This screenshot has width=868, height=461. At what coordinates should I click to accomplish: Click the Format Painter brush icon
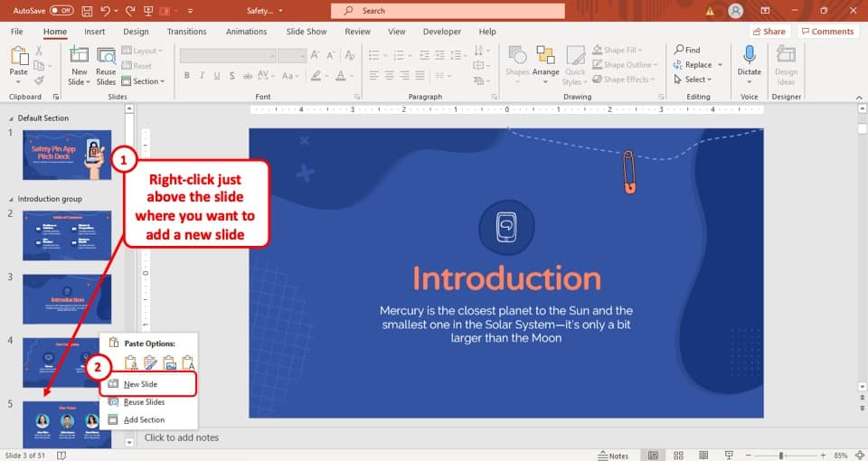point(39,80)
